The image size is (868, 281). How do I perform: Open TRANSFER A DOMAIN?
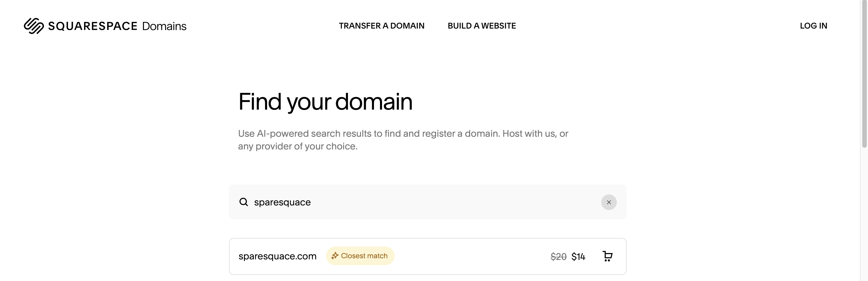tap(382, 26)
